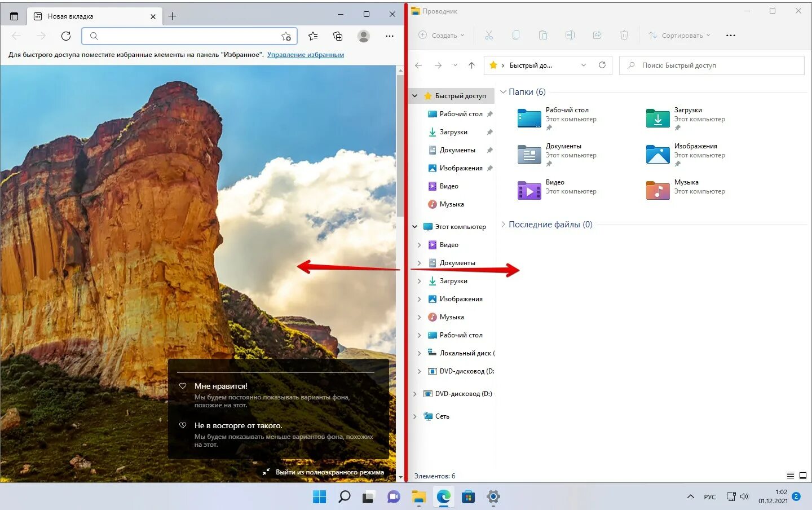The image size is (812, 510).
Task: Open Microsoft Store from the taskbar
Action: click(468, 497)
